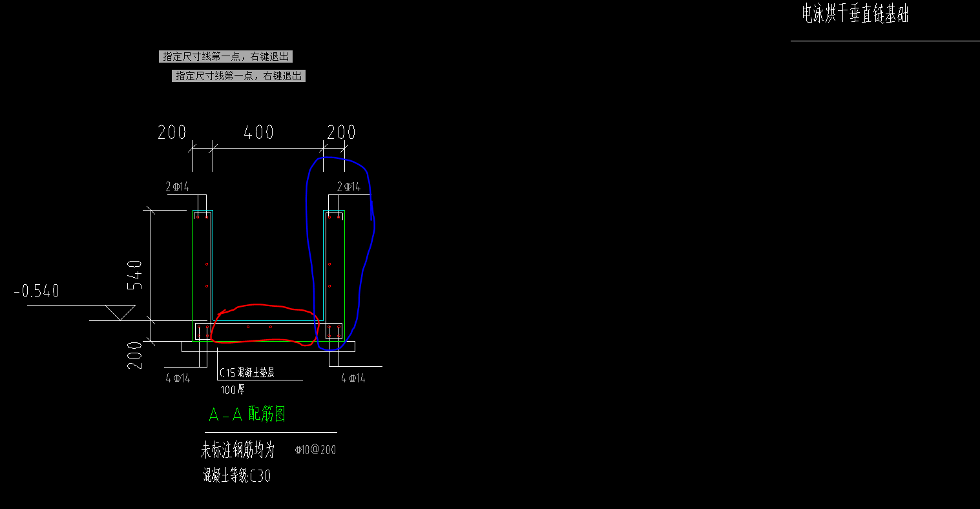
Task: Select the 'Φ10@200' rebar spacing text
Action: coord(315,450)
